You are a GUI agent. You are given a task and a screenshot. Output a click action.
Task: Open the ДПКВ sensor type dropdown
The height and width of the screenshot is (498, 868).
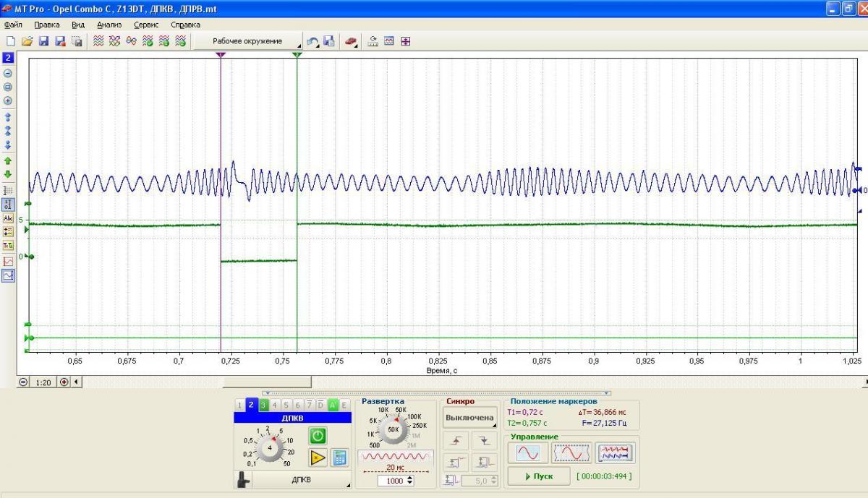click(x=302, y=480)
